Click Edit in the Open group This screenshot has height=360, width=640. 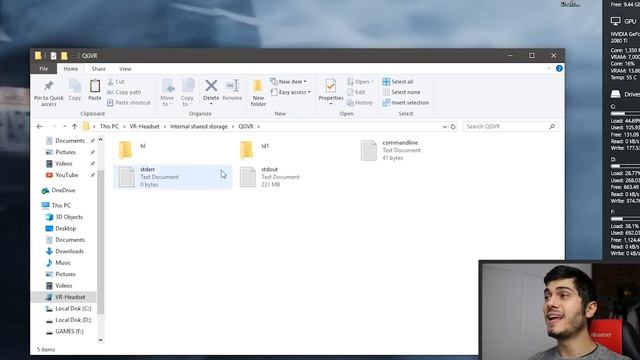pyautogui.click(x=356, y=92)
